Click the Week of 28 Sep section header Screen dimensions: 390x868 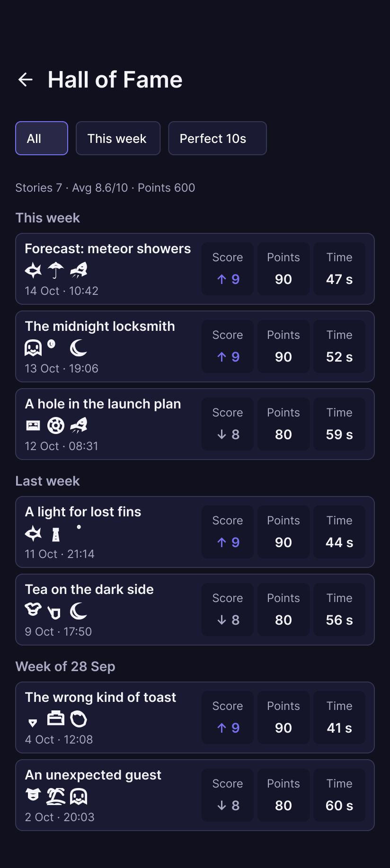pos(65,666)
